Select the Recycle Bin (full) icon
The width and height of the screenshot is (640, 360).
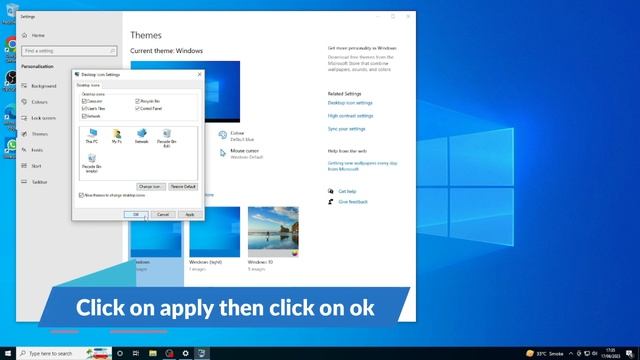pos(167,138)
